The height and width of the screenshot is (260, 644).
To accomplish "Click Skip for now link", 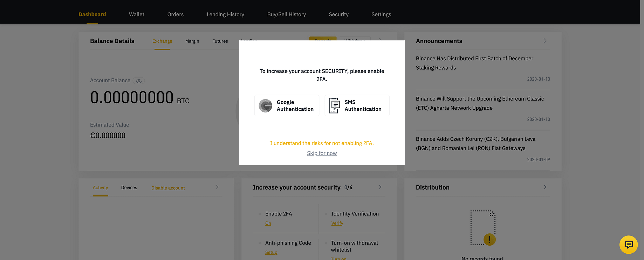I will [x=322, y=153].
